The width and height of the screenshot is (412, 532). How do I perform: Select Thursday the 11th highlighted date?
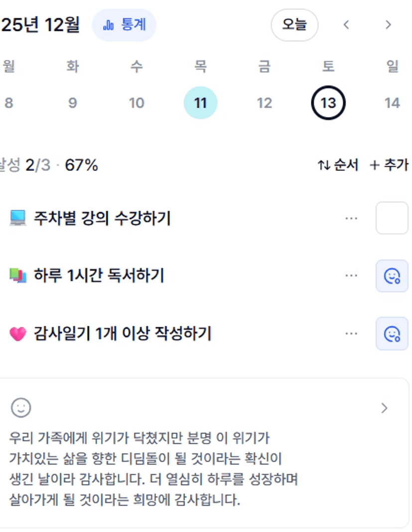200,103
